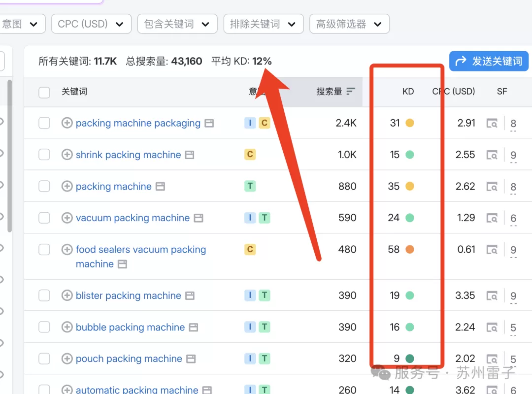Click the left panel vertical scrollbar
The width and height of the screenshot is (532, 394).
9,156
